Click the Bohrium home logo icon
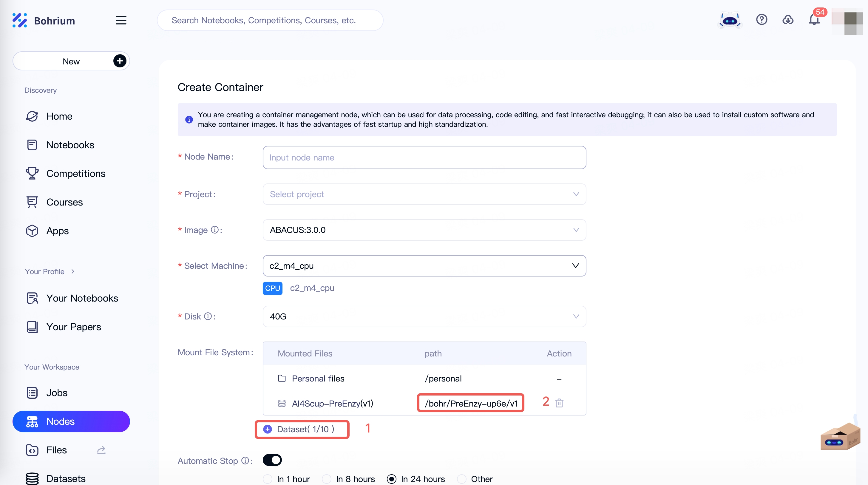Screen dimensions: 868x485 click(x=20, y=21)
